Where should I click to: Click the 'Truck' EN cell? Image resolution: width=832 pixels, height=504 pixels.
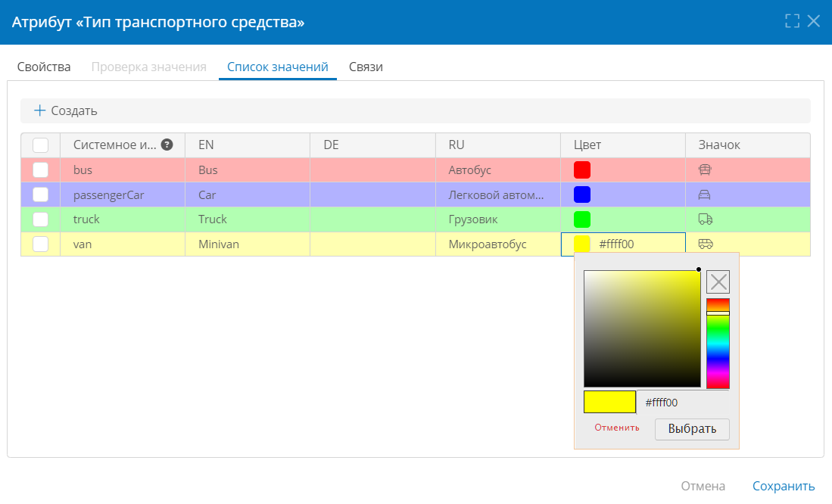click(248, 219)
